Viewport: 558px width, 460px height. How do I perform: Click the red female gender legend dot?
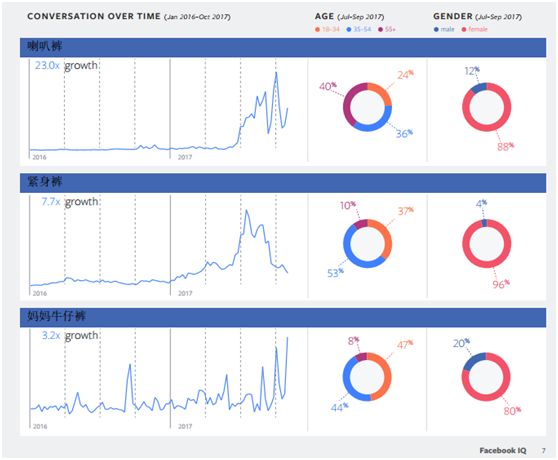(x=464, y=30)
